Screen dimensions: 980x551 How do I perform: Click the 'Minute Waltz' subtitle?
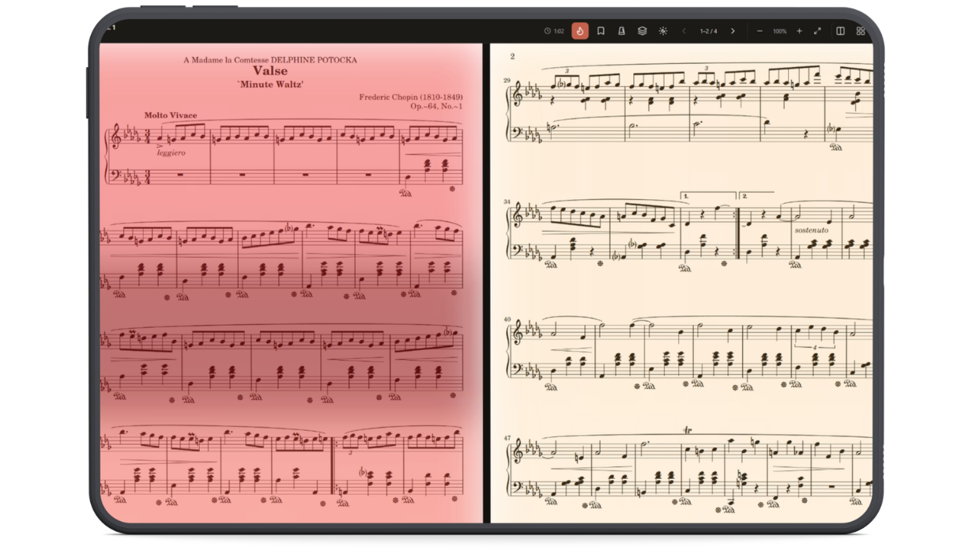(x=270, y=84)
